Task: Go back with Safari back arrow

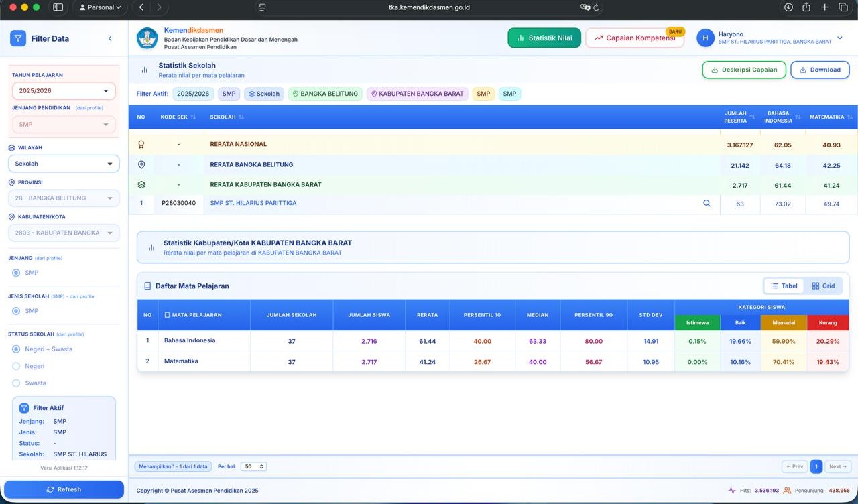Action: pyautogui.click(x=141, y=7)
